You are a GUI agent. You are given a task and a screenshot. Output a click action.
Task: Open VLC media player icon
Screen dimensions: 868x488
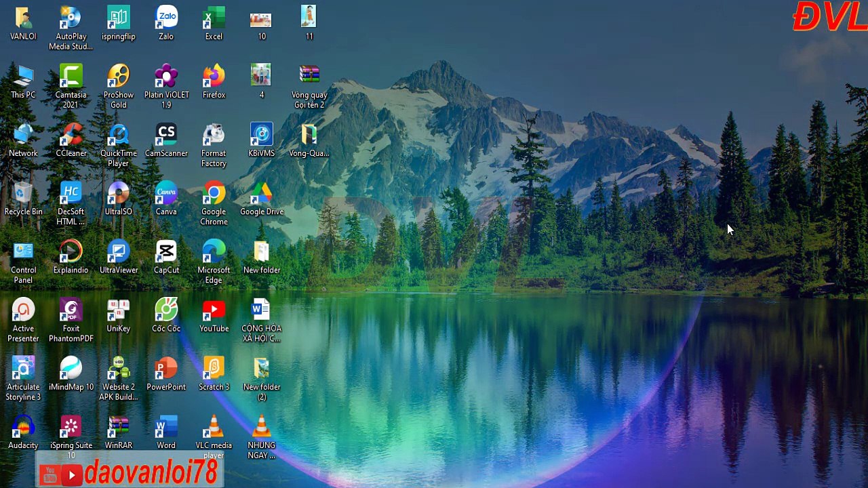pyautogui.click(x=214, y=426)
